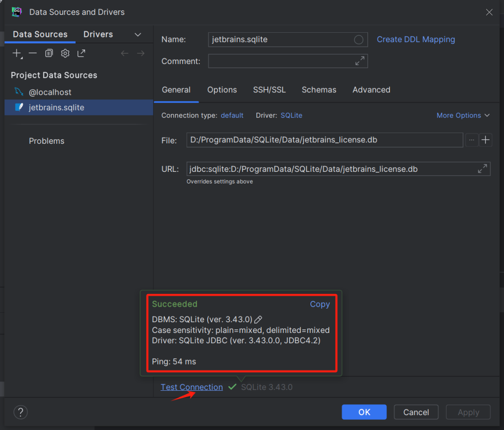Open the Problems section
This screenshot has height=430, width=504.
(47, 141)
